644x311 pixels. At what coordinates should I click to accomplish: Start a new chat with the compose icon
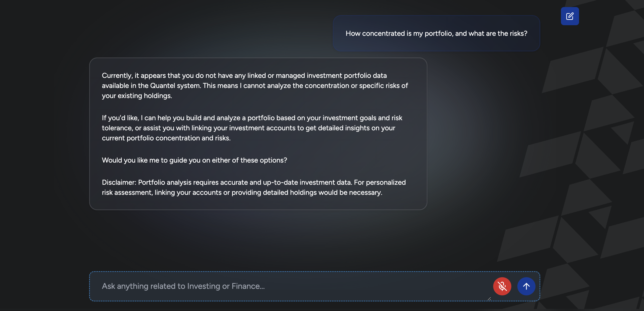pos(570,16)
